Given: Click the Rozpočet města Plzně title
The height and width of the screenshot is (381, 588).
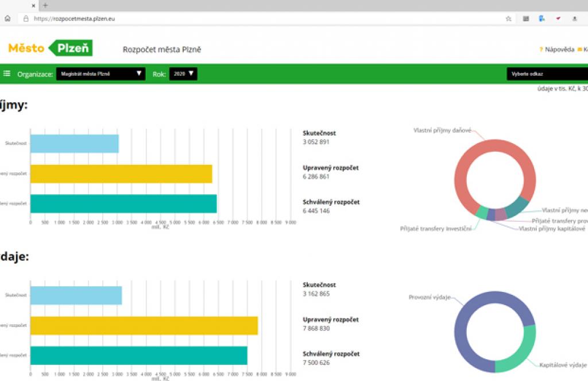Looking at the screenshot, I should point(162,49).
